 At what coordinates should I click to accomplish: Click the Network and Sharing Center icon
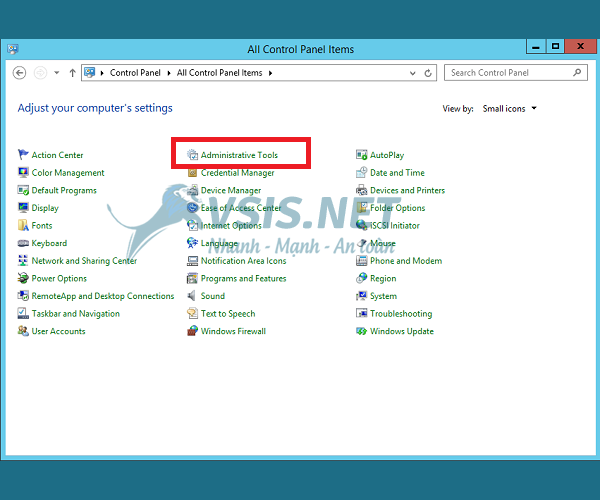tap(23, 260)
